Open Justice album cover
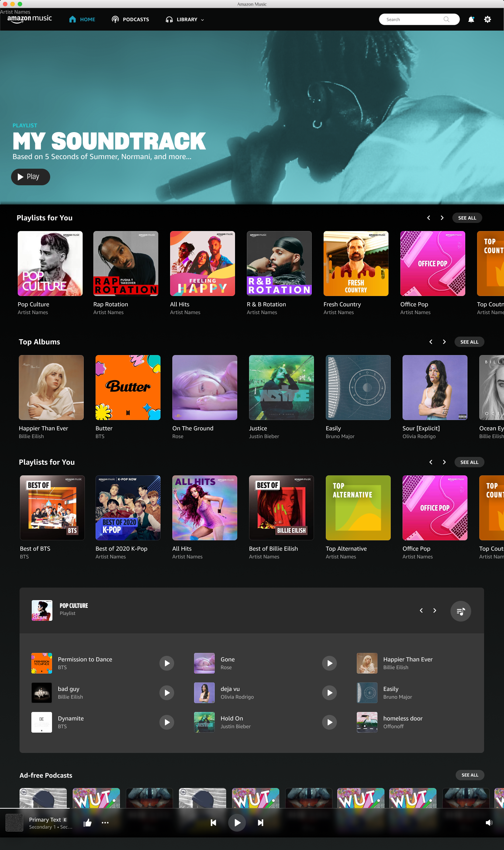Screen dimensions: 504x850 click(282, 388)
